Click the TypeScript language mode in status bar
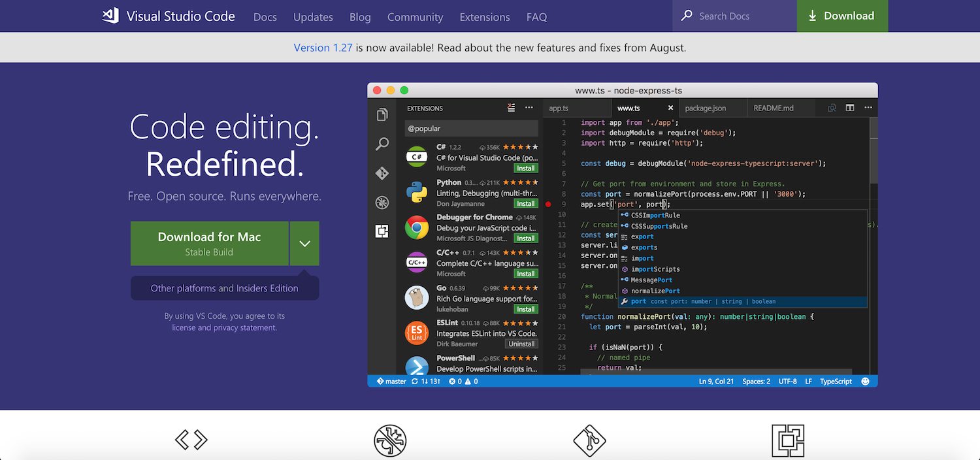The width and height of the screenshot is (980, 460). [x=836, y=382]
